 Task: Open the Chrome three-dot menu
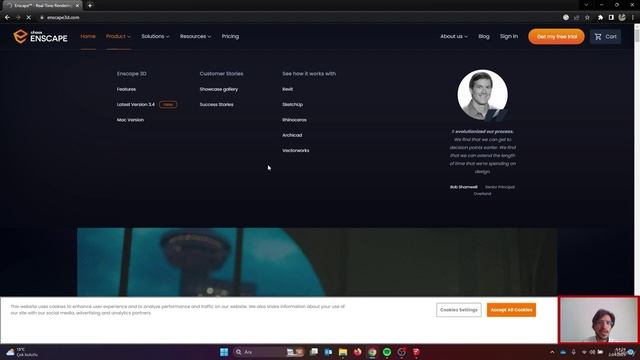(633, 17)
